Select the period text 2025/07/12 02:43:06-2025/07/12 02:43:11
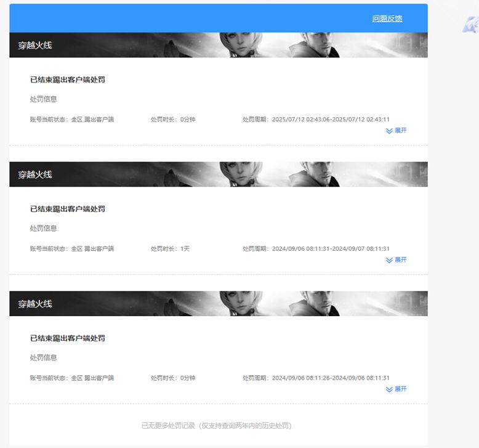The height and width of the screenshot is (448, 479). coord(331,120)
